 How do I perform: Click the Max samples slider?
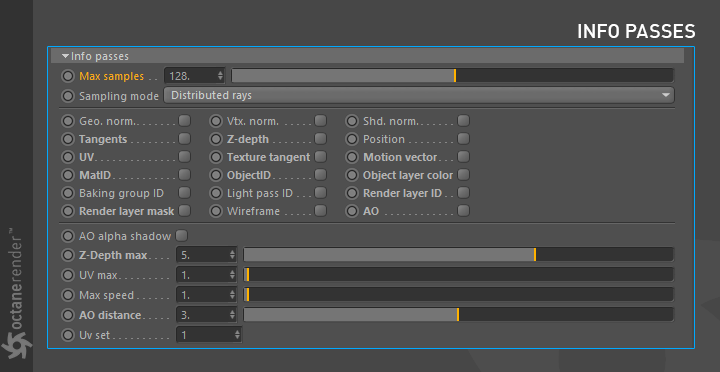452,76
